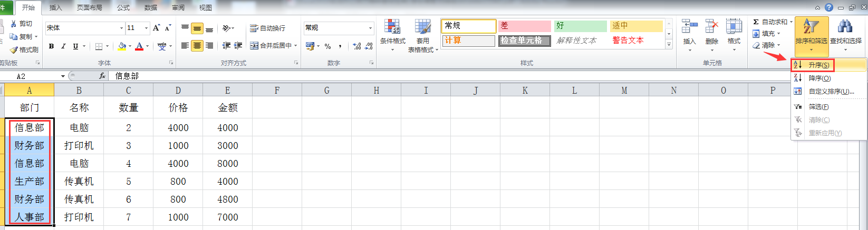Open Conditional Formatting (条件格式) menu
Image resolution: width=868 pixels, height=230 pixels.
pyautogui.click(x=392, y=35)
